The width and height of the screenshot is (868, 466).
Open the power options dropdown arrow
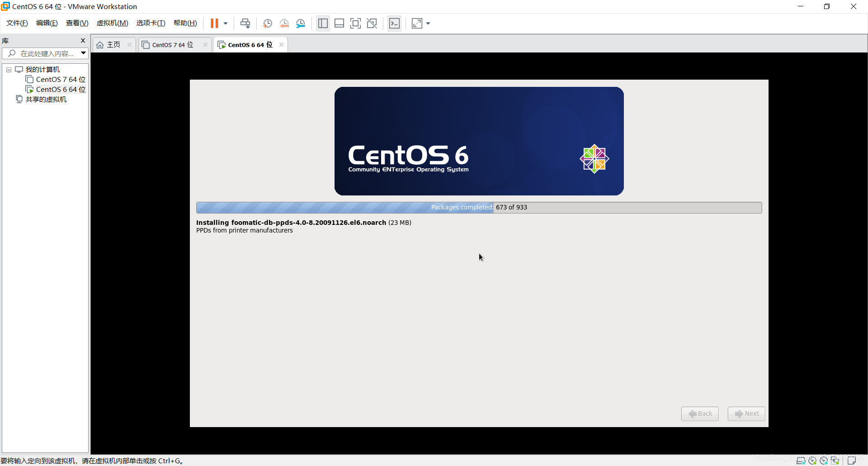tap(226, 23)
